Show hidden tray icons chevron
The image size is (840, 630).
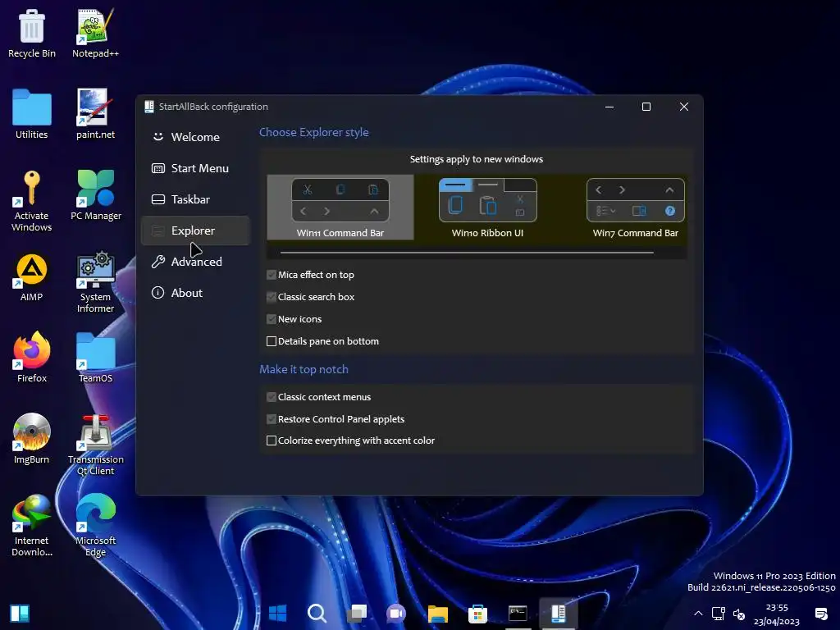(698, 614)
